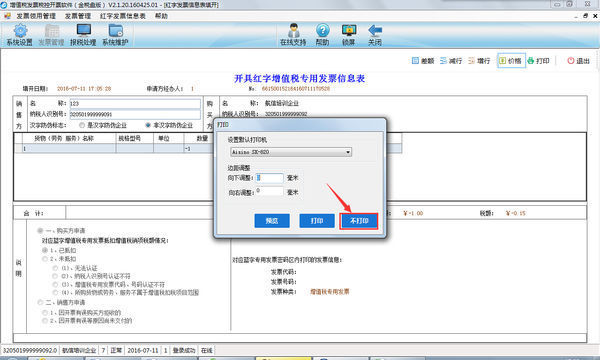Click the 向右调整 margin input field

pos(269,192)
